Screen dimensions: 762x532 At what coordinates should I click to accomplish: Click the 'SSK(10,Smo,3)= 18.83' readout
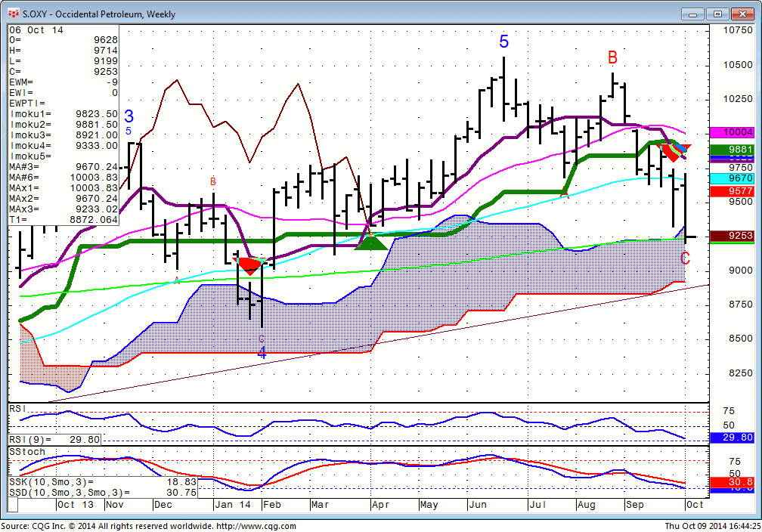coord(103,482)
